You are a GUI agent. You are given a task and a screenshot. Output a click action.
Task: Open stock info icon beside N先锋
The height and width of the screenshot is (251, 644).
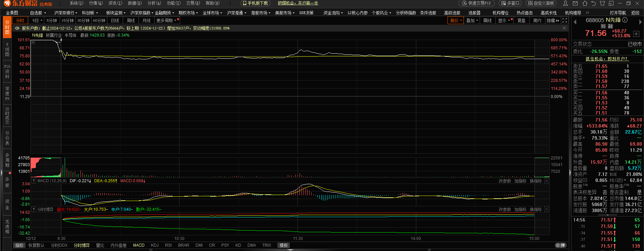(x=625, y=20)
